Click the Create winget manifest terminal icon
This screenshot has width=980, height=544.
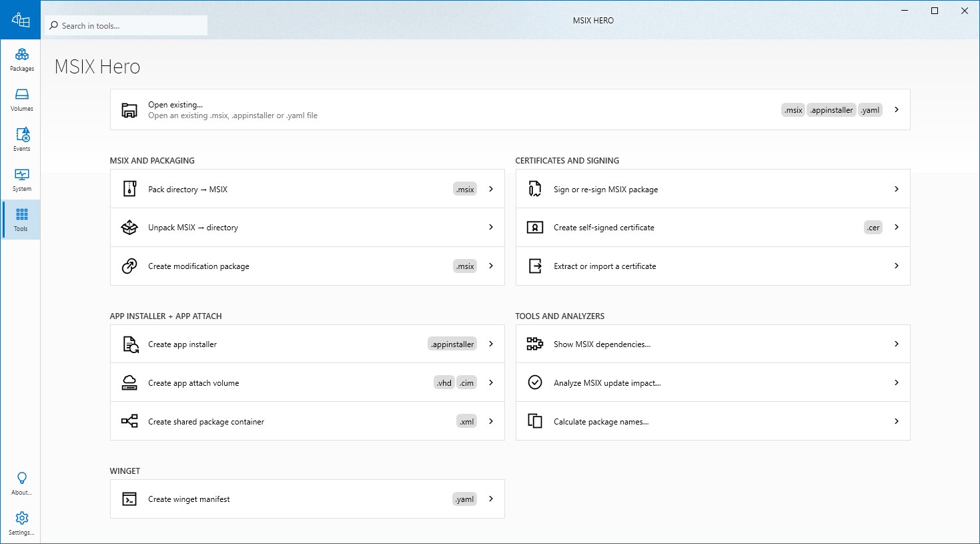(x=129, y=499)
